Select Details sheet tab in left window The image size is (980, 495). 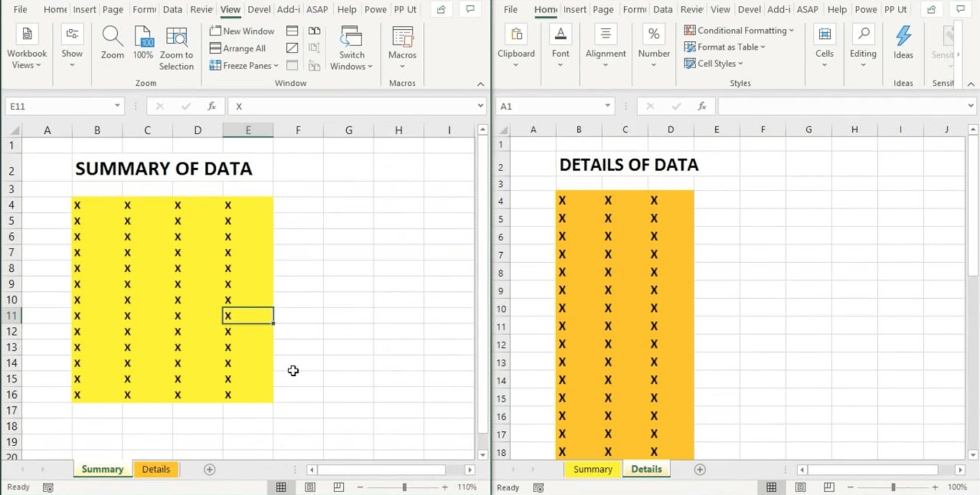click(156, 469)
